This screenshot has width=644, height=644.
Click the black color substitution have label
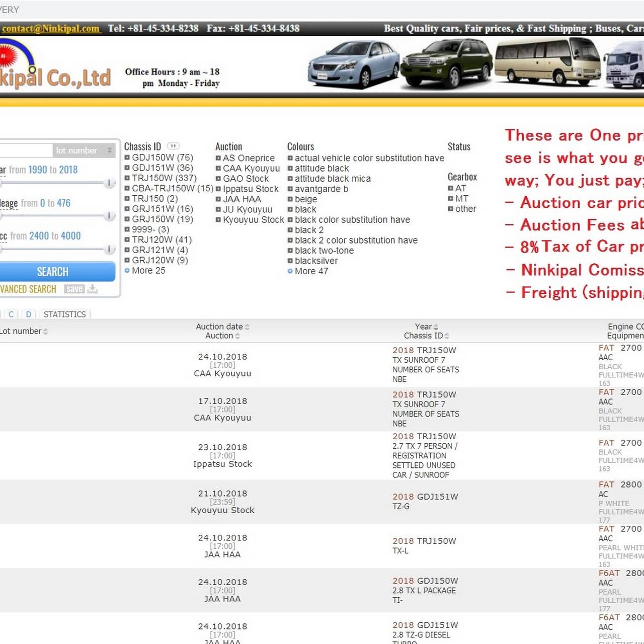[352, 220]
